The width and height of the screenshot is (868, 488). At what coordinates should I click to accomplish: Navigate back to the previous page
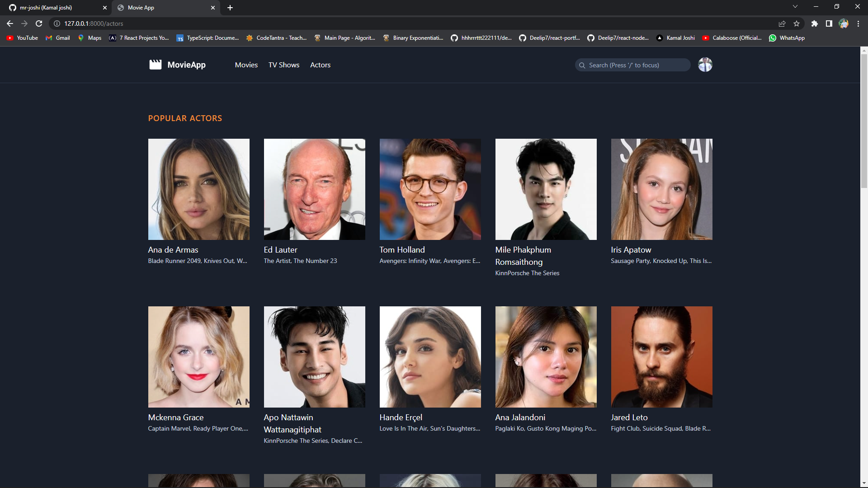pos(9,23)
